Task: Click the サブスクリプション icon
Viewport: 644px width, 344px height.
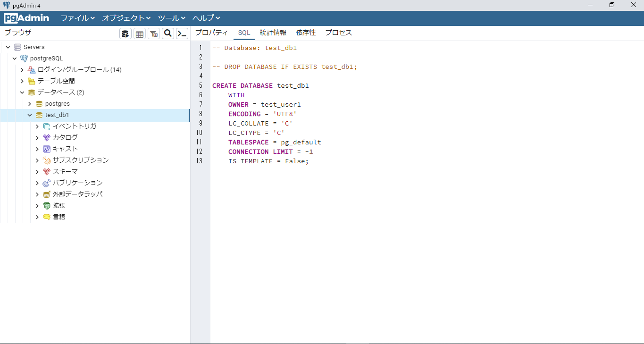Action: point(47,160)
